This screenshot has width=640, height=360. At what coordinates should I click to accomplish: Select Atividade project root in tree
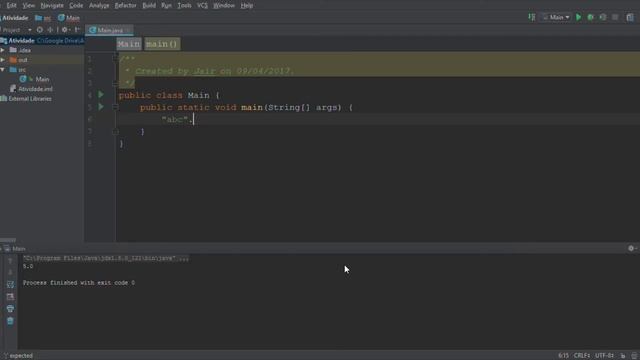click(x=42, y=40)
